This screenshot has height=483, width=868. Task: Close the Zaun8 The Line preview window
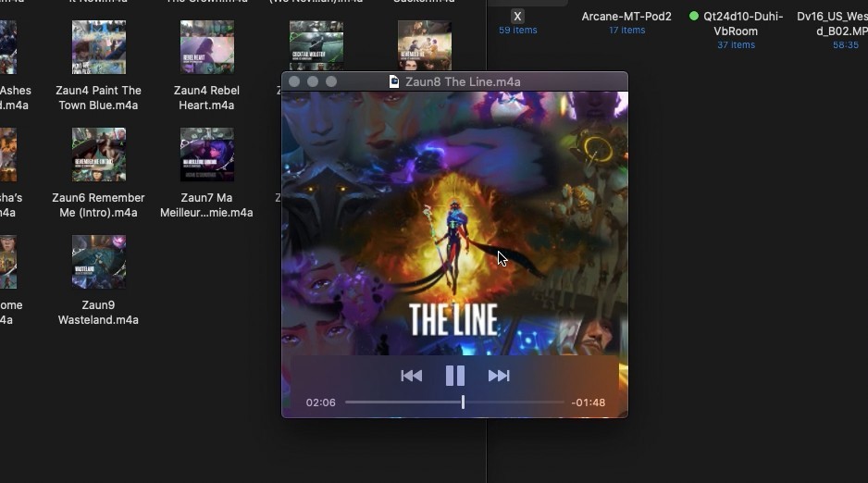coord(294,81)
